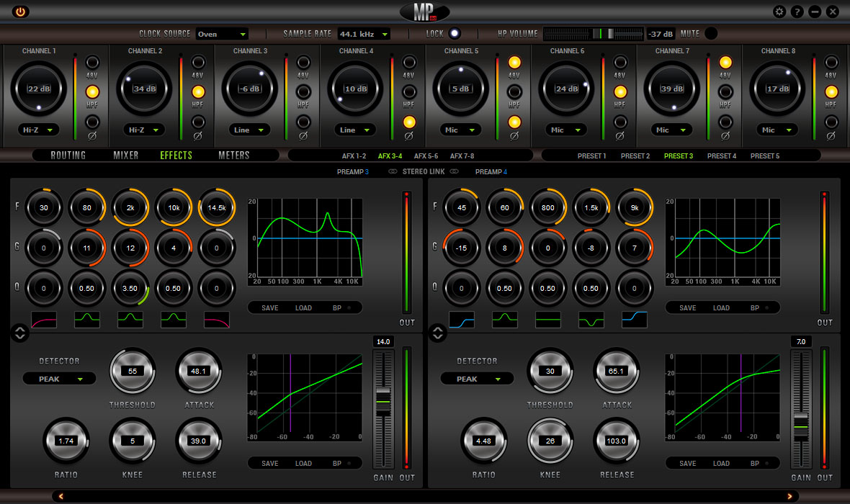Click the bottom scrollbar right arrow

click(789, 496)
